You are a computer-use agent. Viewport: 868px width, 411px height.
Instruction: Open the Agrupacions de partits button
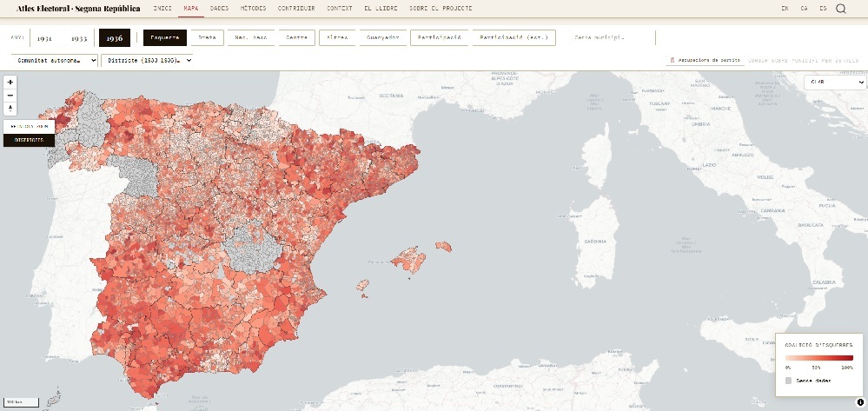pyautogui.click(x=705, y=60)
